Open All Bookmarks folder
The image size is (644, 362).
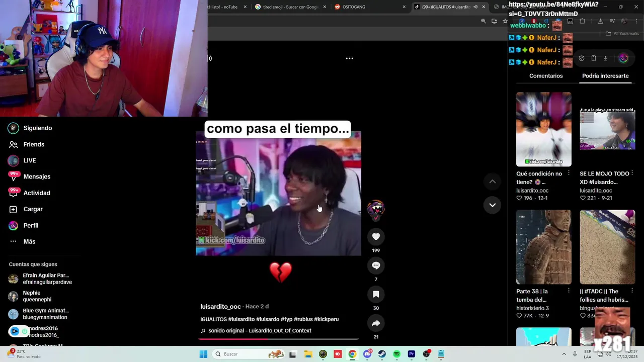[x=622, y=34]
